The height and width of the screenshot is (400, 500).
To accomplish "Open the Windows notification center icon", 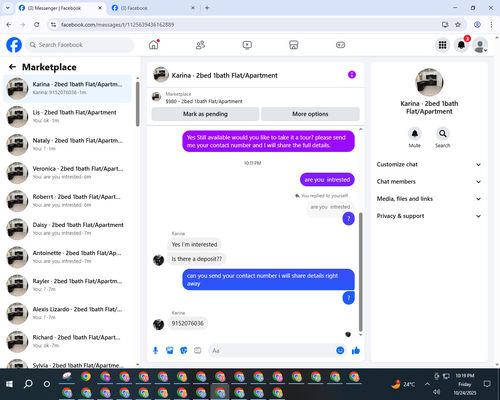I will tap(487, 384).
